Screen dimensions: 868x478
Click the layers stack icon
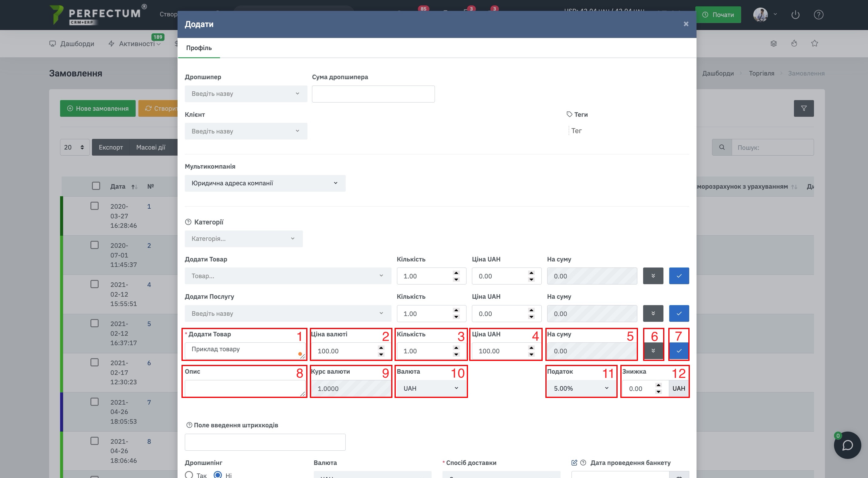(774, 43)
